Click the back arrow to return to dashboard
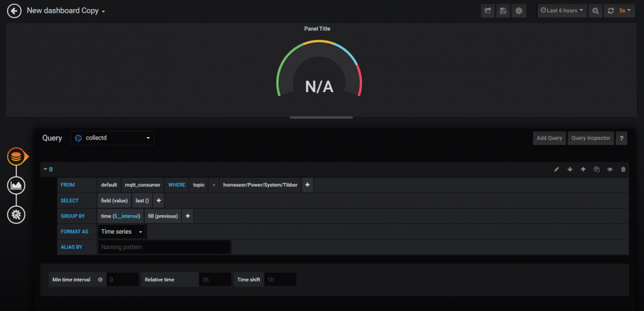Viewport: 644px width, 311px height. 14,11
